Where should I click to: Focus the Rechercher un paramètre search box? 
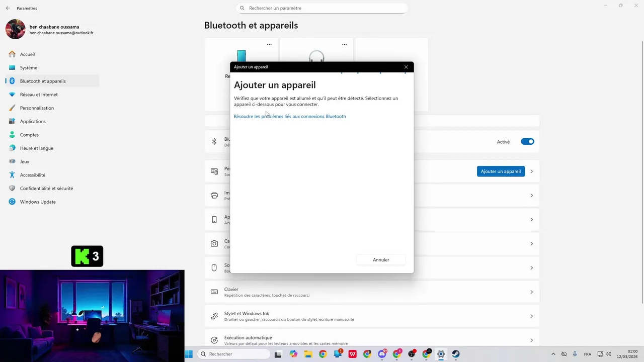[x=322, y=8]
